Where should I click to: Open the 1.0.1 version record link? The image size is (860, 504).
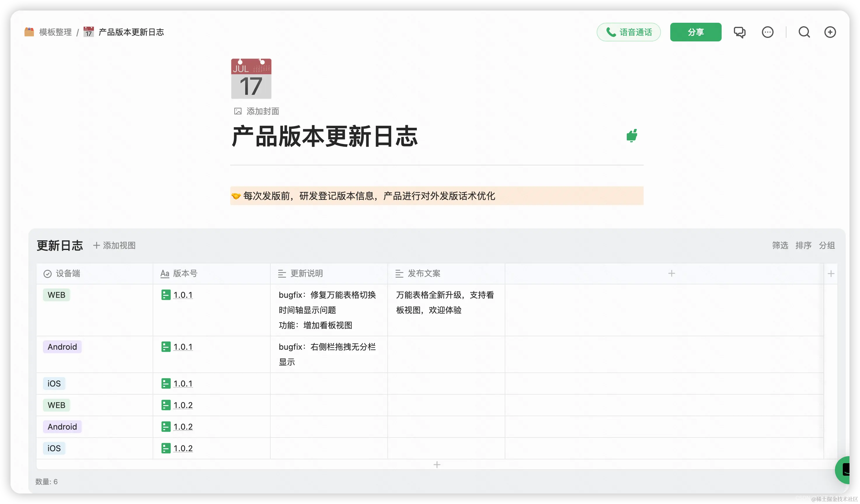coord(183,295)
